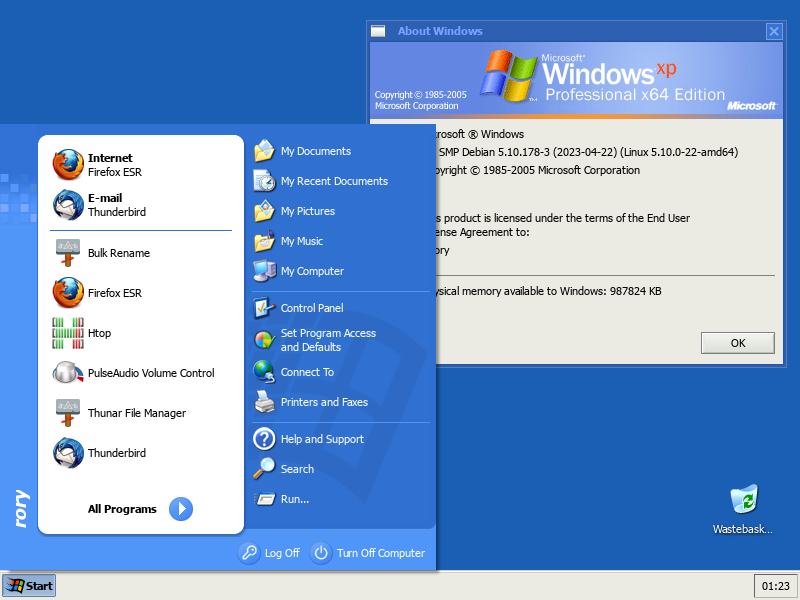Click the 'Run...' label

294,499
